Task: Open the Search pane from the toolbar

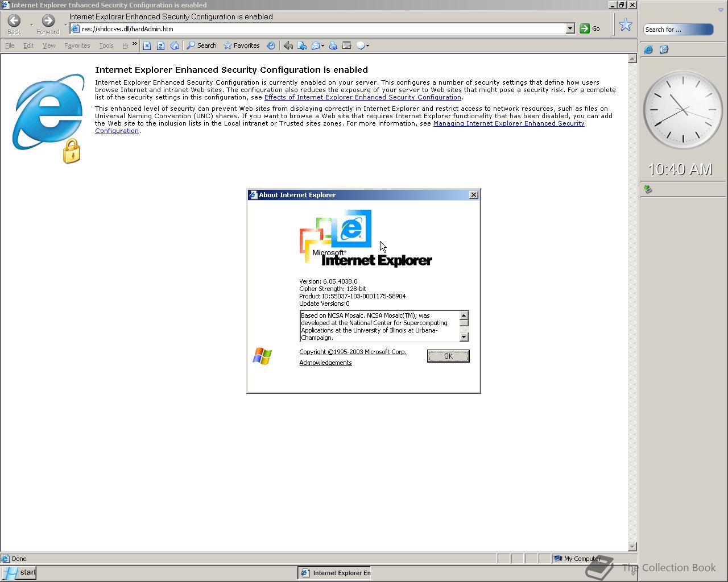Action: coord(202,45)
